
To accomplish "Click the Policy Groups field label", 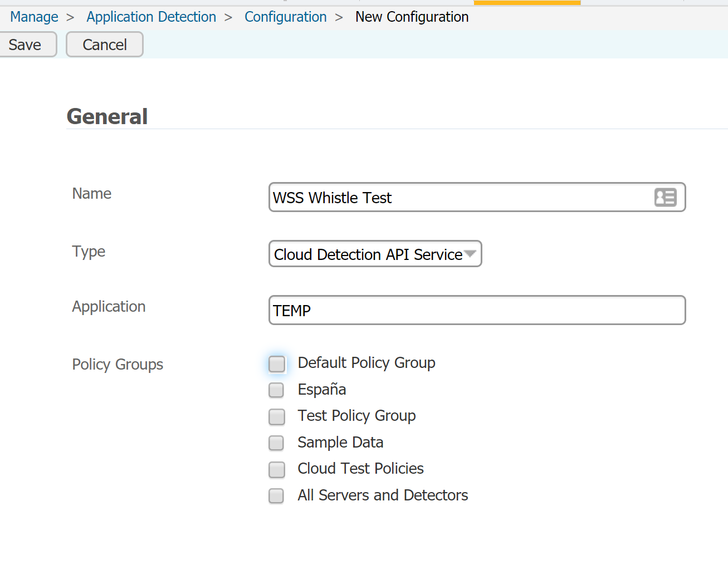I will [118, 365].
